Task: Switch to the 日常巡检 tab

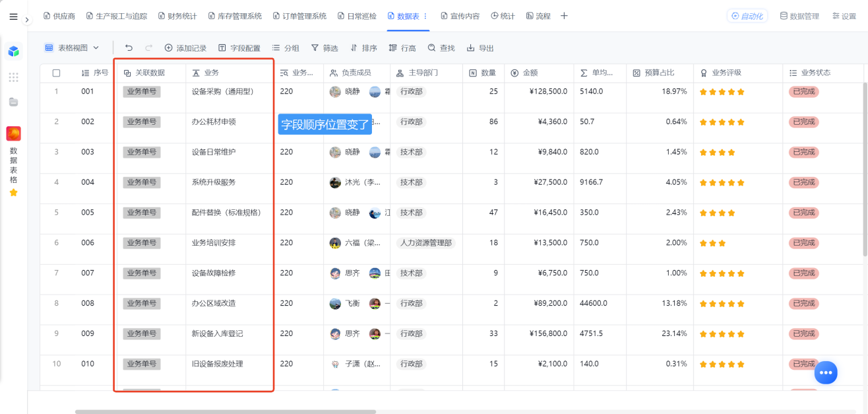Action: 357,16
